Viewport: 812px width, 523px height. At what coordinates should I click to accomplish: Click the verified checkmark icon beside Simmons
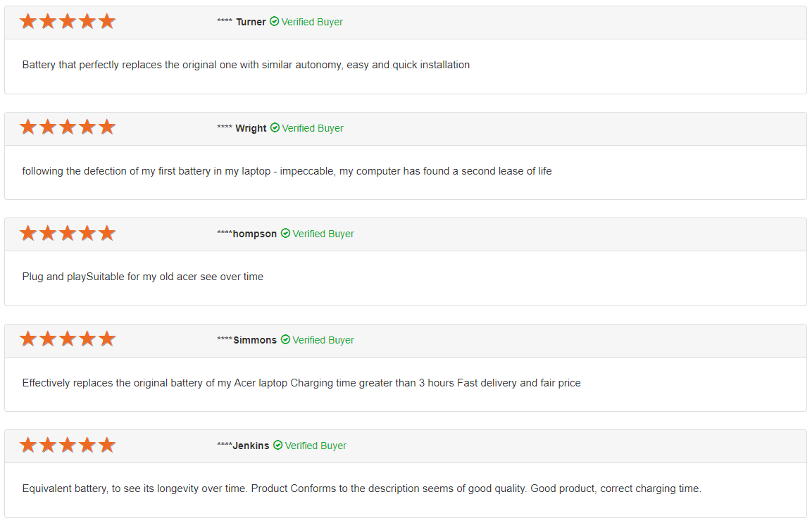285,340
